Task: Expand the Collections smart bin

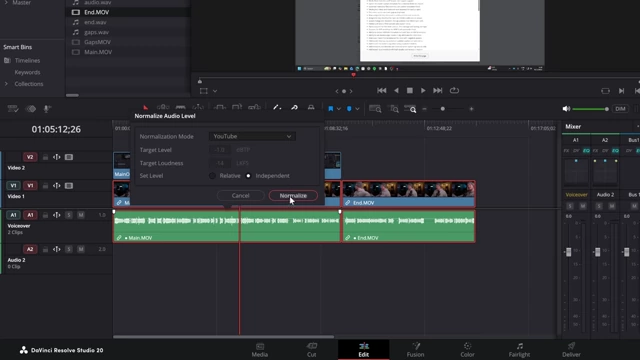Action: pos(6,84)
